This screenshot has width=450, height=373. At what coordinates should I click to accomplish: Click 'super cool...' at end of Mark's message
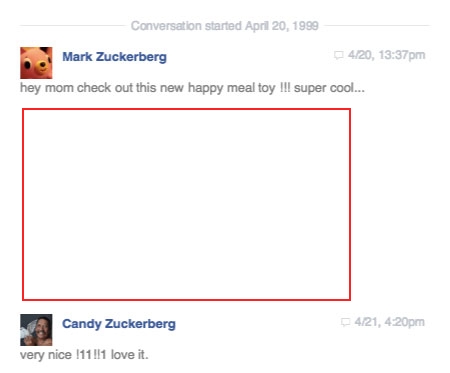(329, 88)
